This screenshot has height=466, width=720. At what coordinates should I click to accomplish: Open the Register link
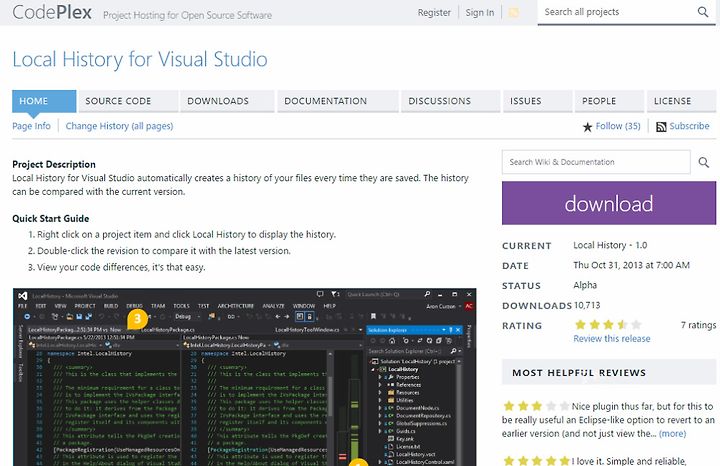point(434,13)
